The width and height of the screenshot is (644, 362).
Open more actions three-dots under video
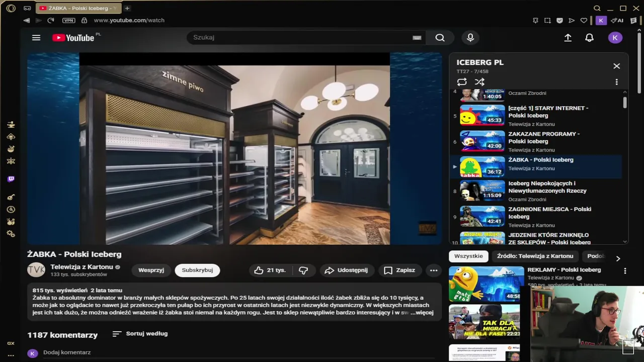[434, 270]
